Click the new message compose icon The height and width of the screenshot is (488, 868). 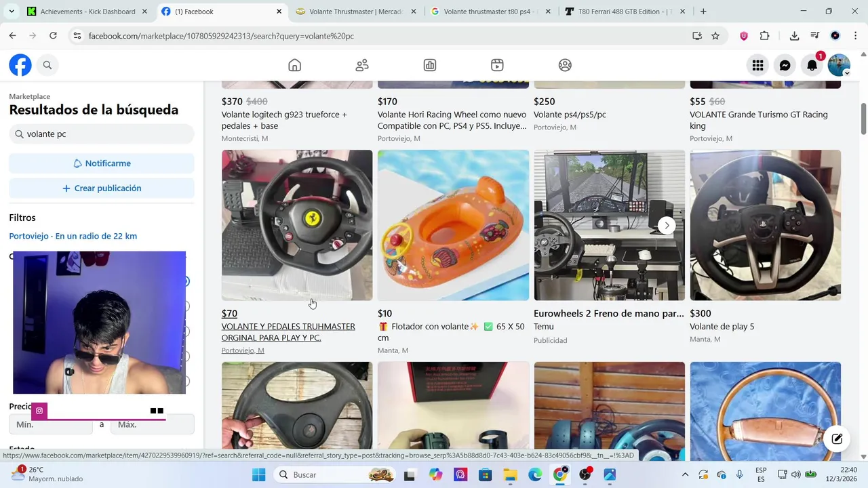coord(837,439)
